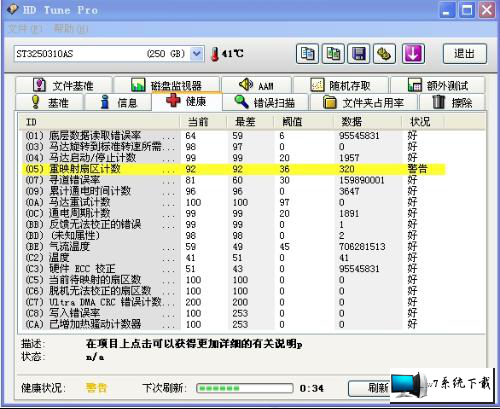Viewport: 500px width, 409px height.
Task: Click the light bulb icon on 基准 tab
Action: 35,102
